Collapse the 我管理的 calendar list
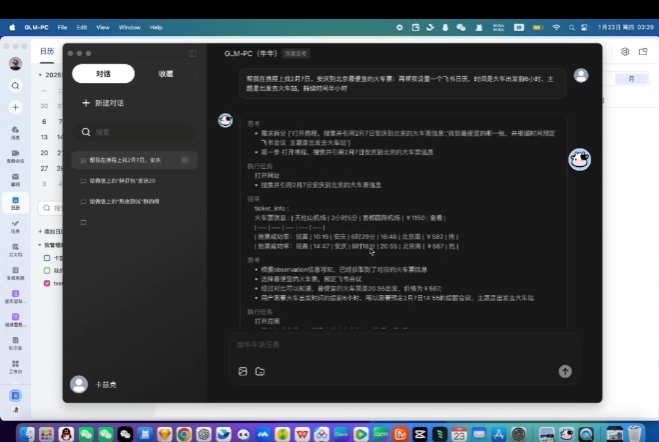 (40, 245)
